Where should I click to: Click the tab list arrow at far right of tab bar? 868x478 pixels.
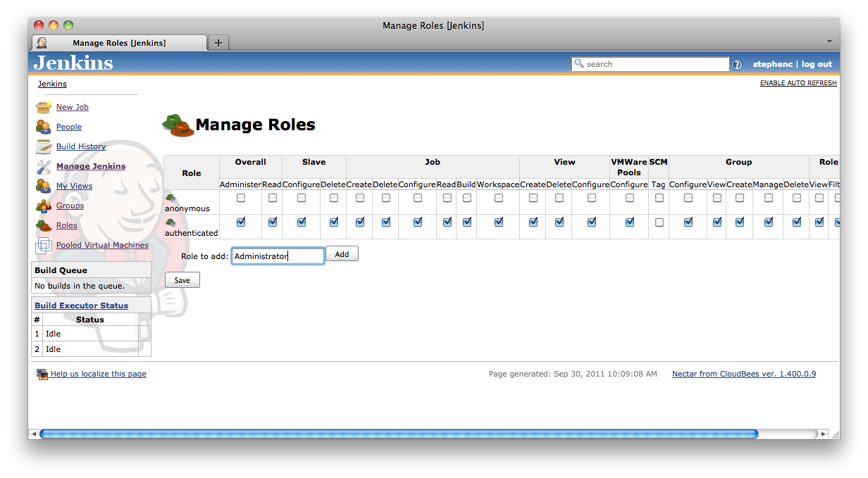tap(829, 42)
